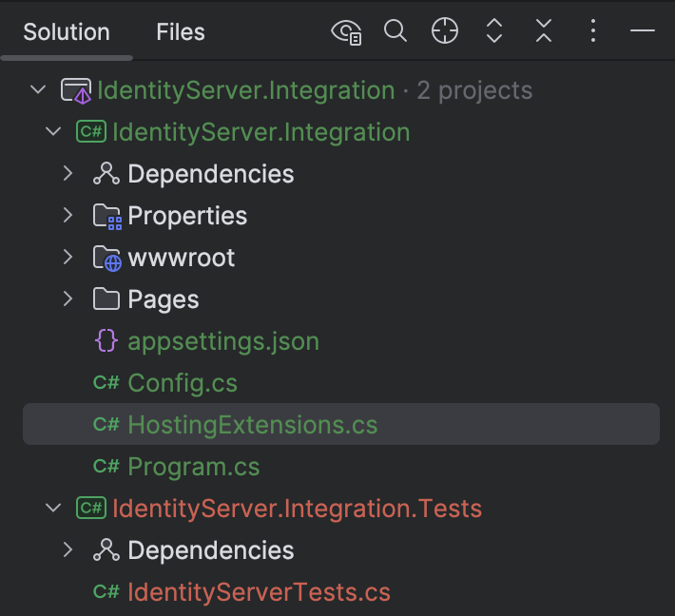Switch to the Files tab
Viewport: 675px width, 616px height.
tap(181, 32)
